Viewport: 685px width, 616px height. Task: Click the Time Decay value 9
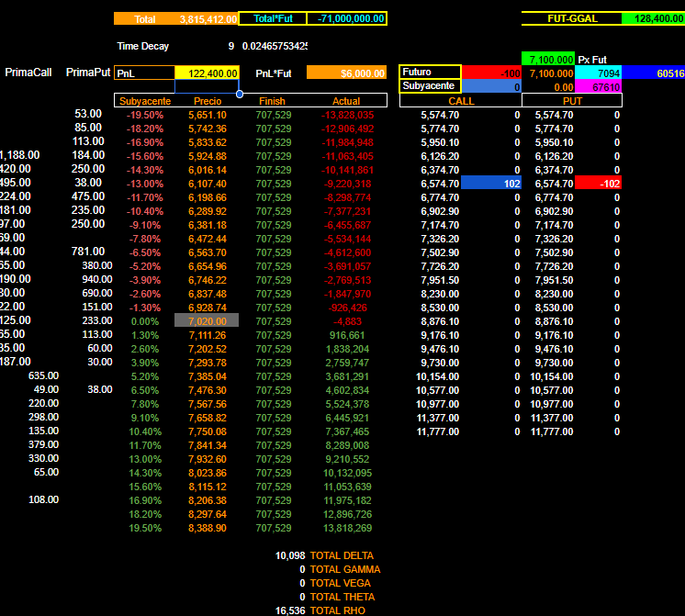[x=231, y=46]
